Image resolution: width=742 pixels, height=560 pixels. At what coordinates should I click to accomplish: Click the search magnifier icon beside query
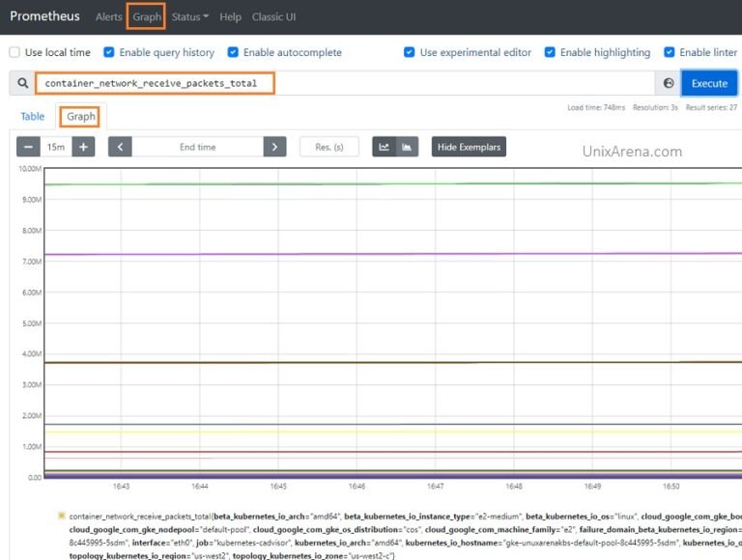tap(23, 84)
